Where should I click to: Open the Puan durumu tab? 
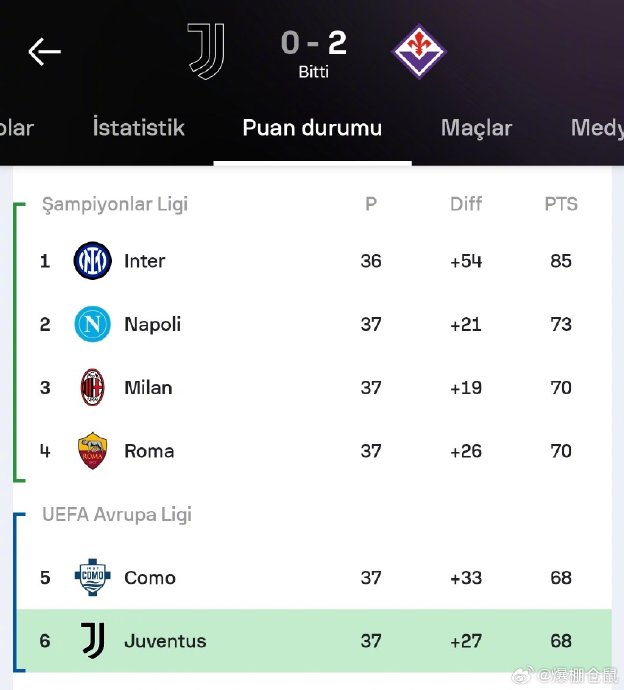point(312,128)
